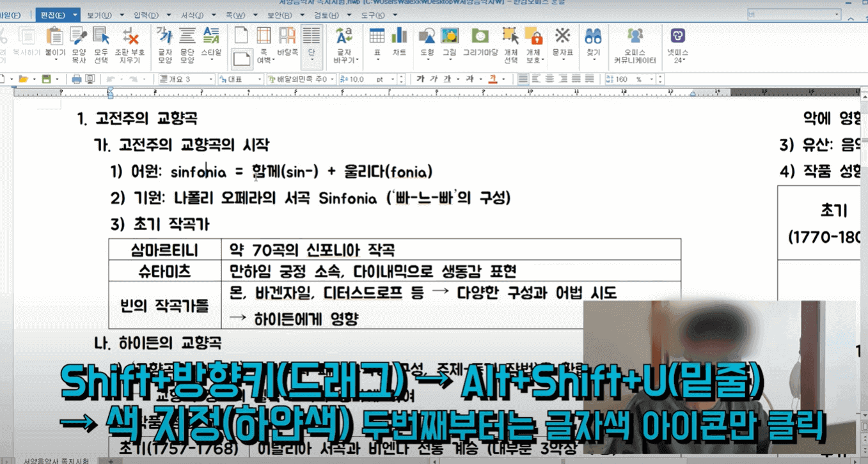The width and height of the screenshot is (868, 464).
Task: Click the 모두 선택 select-all icon
Action: coord(101,45)
